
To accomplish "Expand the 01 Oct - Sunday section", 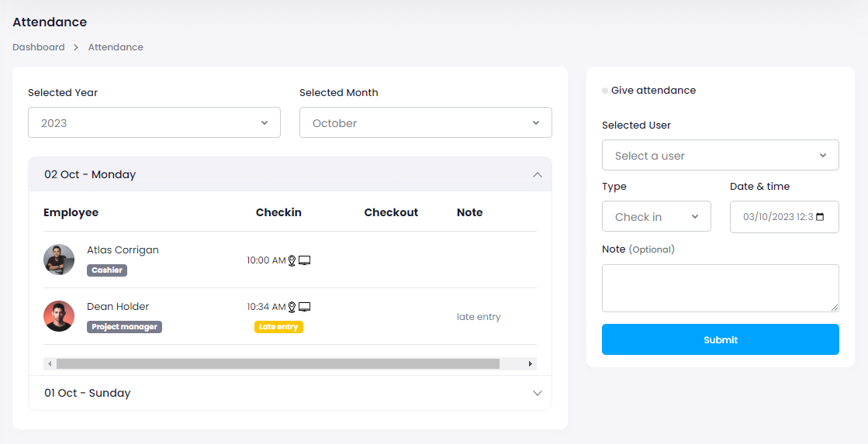I will [x=537, y=393].
